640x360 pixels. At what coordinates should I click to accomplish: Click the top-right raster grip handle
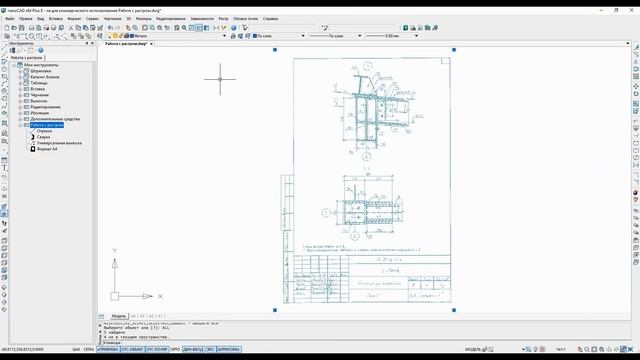(454, 50)
